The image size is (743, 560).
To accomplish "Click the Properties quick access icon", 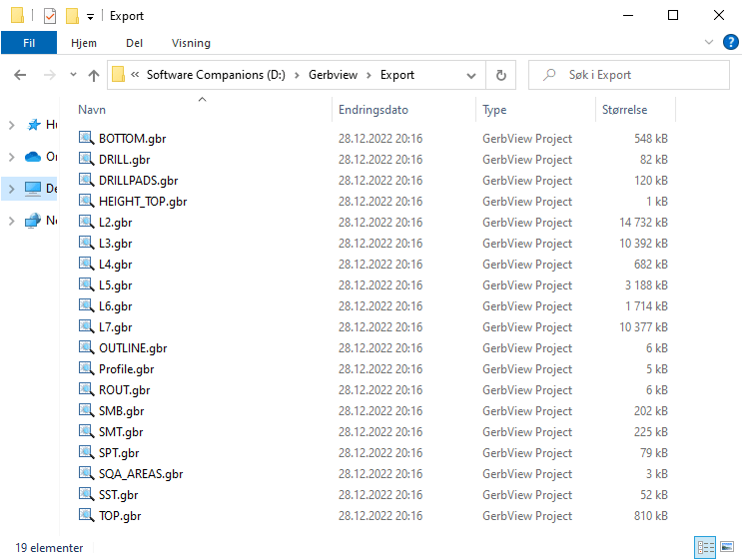I will [50, 16].
